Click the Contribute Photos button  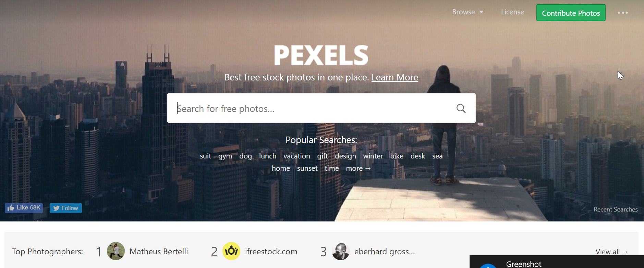coord(571,13)
